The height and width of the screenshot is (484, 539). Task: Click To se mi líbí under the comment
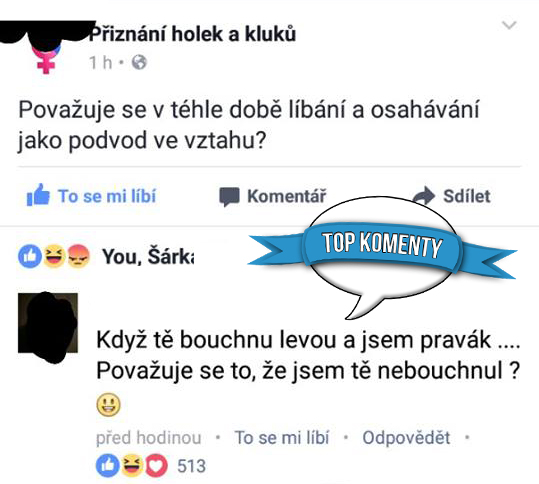(x=282, y=438)
